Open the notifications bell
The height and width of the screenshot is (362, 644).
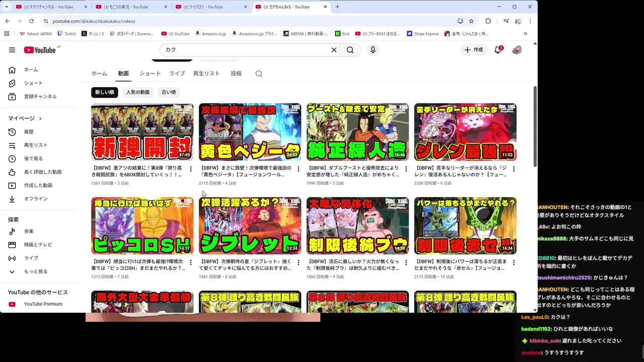[498, 50]
